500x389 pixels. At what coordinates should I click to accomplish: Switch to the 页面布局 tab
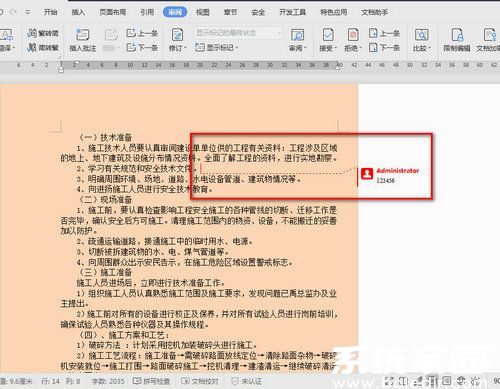(113, 12)
